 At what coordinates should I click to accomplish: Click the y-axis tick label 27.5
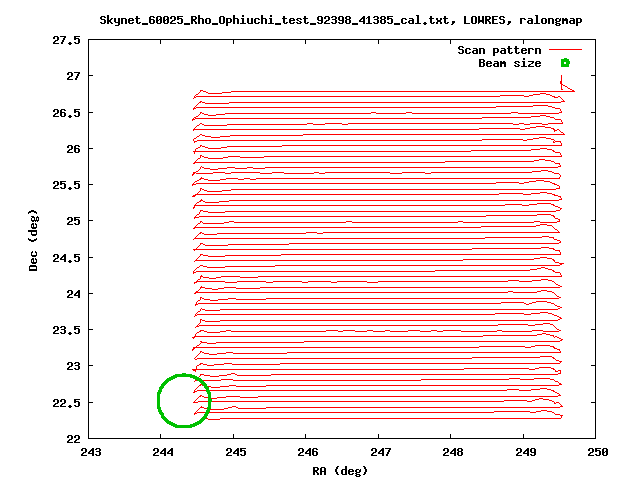click(66, 40)
